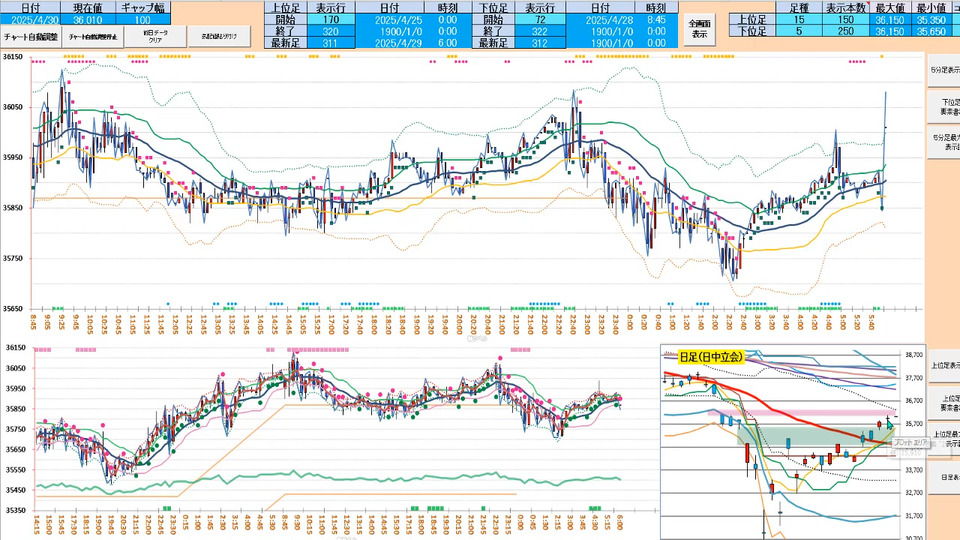Viewport: 960px width, 540px height.
Task: Select 下位足 表示本数 cell showing 250
Action: 846,31
